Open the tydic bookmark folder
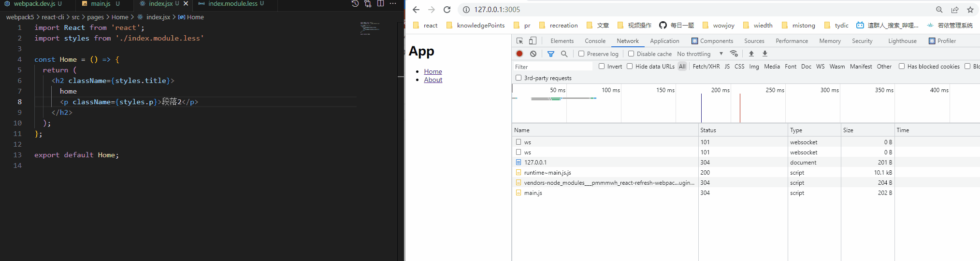The image size is (980, 261). (x=836, y=25)
